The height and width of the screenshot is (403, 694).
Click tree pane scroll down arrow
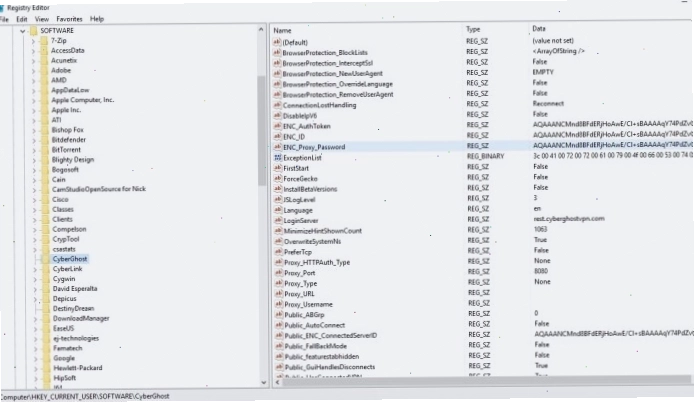[x=264, y=382]
